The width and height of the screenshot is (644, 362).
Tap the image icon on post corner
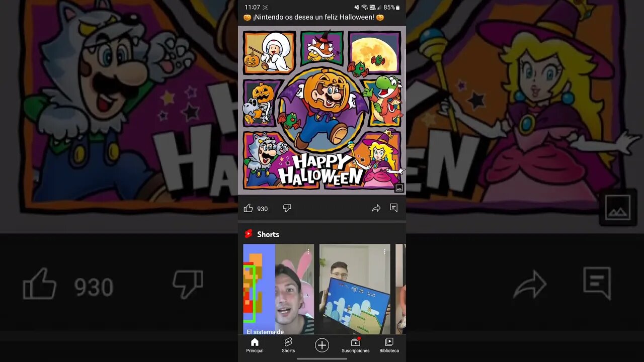(399, 188)
